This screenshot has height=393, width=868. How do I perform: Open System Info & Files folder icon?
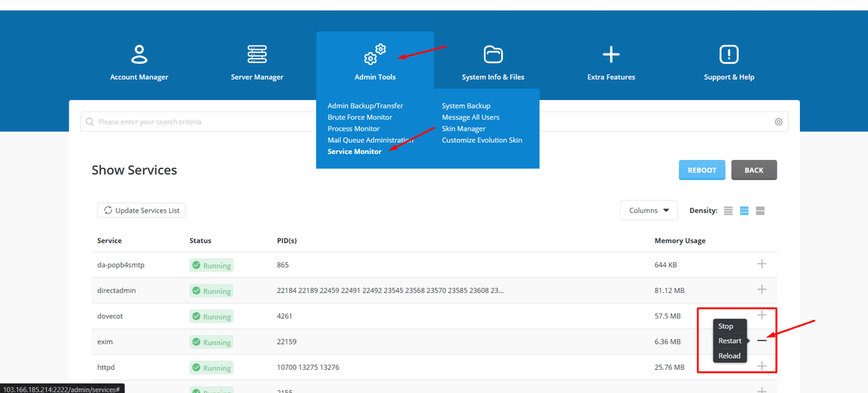pos(493,54)
